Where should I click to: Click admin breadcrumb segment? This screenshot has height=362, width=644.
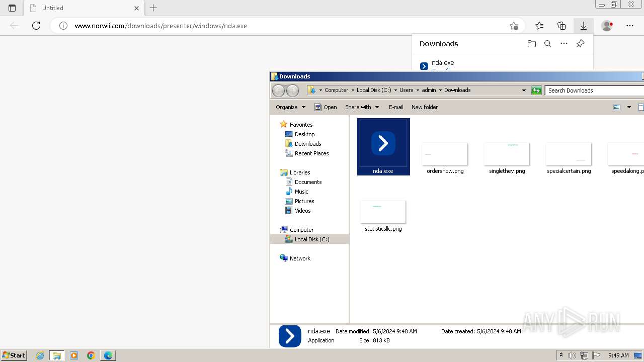(x=429, y=90)
